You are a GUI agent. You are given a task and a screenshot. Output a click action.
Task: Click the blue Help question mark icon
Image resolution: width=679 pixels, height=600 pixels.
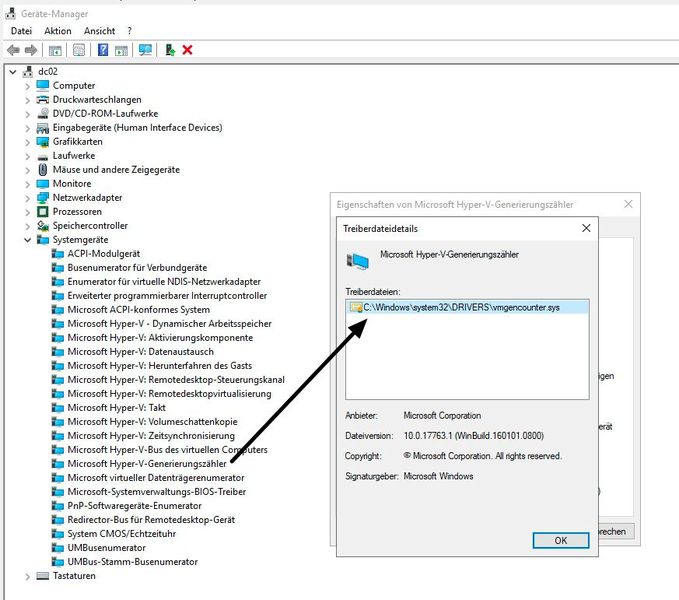[x=103, y=50]
